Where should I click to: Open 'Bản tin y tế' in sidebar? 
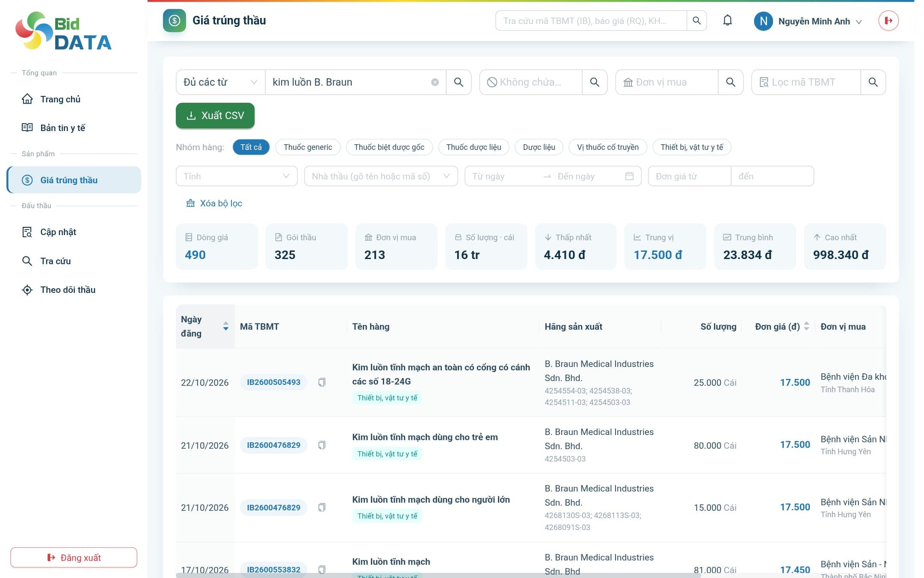tap(74, 128)
